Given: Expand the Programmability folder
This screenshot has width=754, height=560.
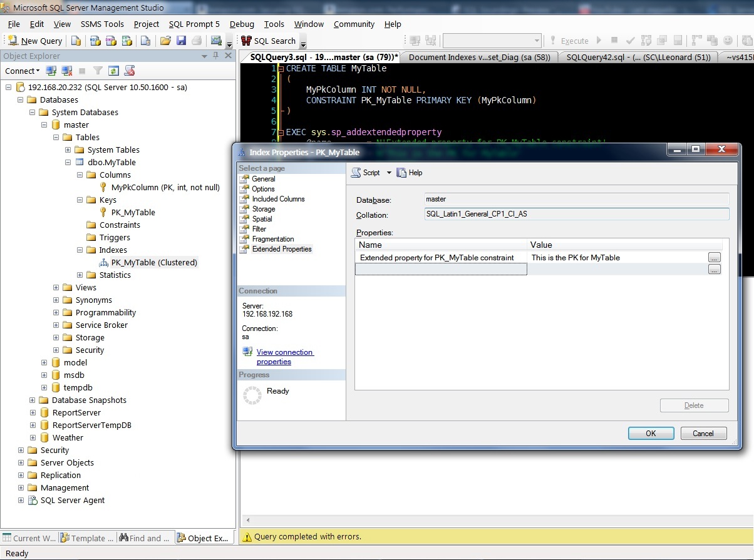Looking at the screenshot, I should [x=56, y=312].
